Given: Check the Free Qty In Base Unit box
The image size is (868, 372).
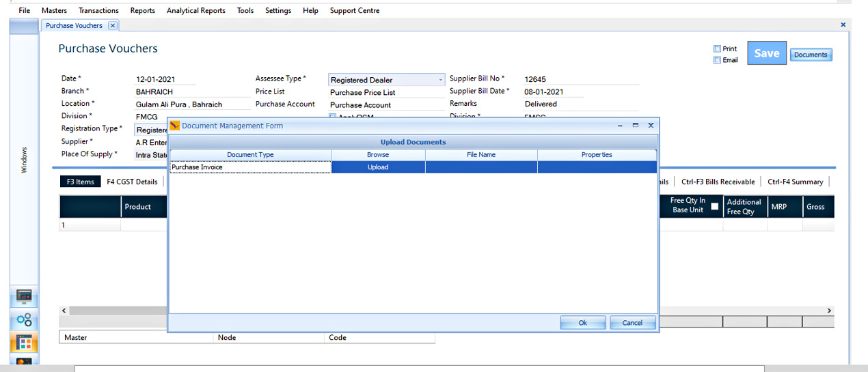Looking at the screenshot, I should (715, 206).
